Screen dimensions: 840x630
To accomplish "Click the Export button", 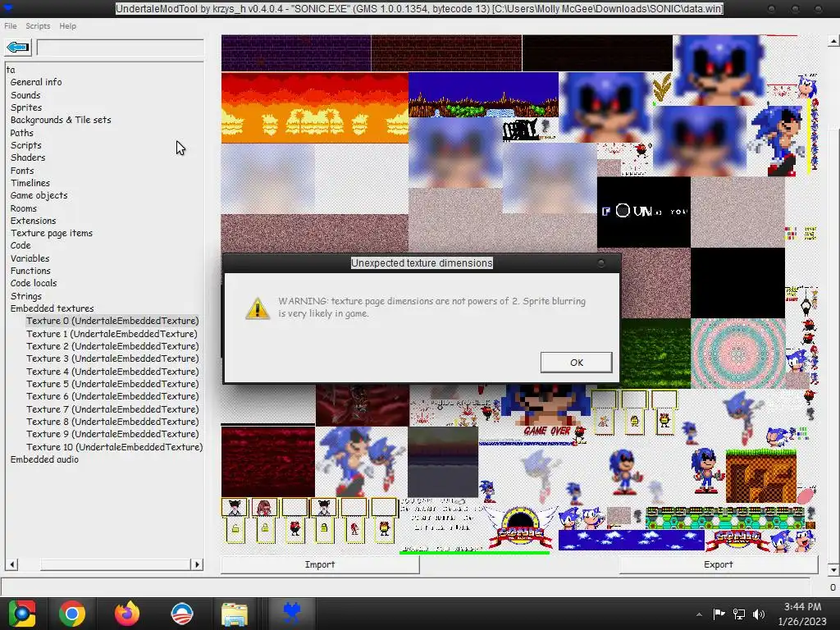I will pos(719,564).
